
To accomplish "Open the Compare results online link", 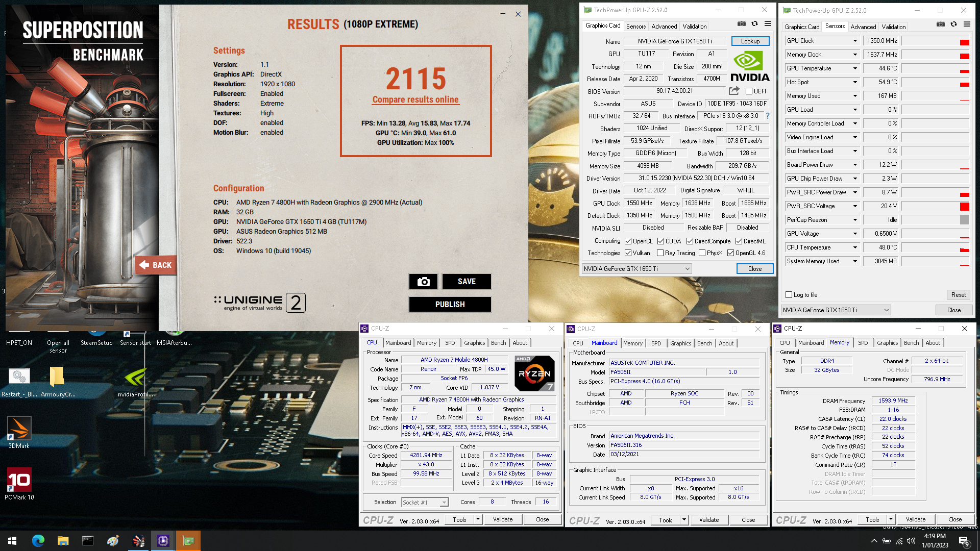I will point(415,100).
